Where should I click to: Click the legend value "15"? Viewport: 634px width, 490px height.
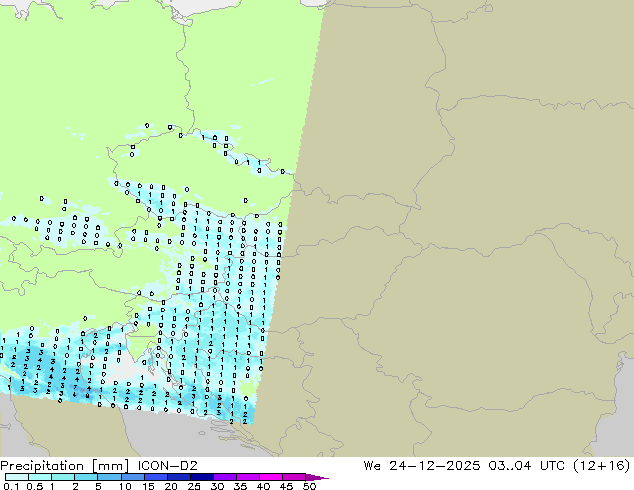(148, 486)
